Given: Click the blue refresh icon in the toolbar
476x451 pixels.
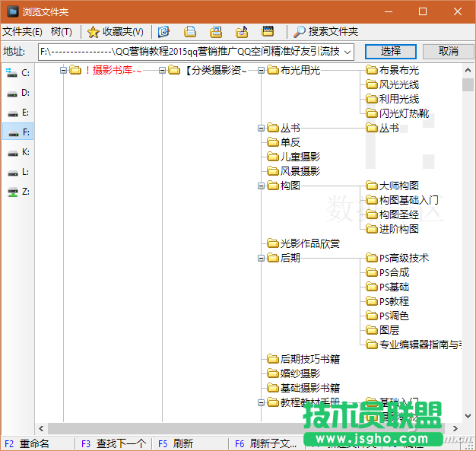Looking at the screenshot, I should pos(163,32).
